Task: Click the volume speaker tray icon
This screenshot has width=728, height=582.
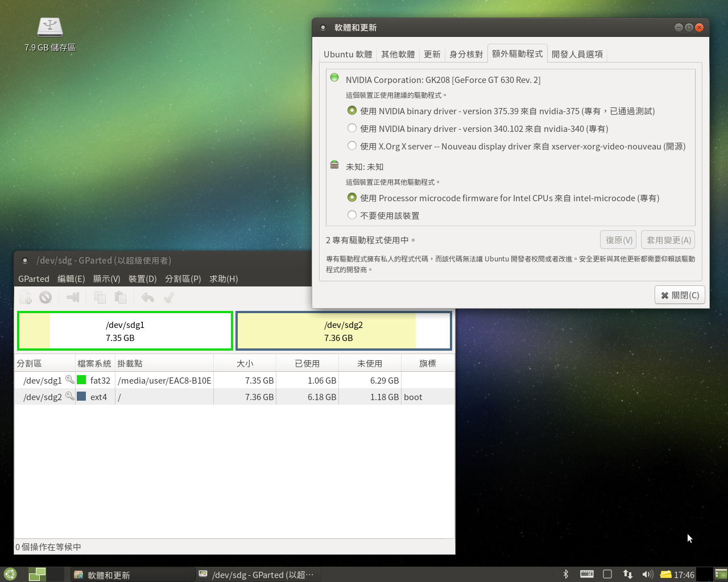Action: 647,574
